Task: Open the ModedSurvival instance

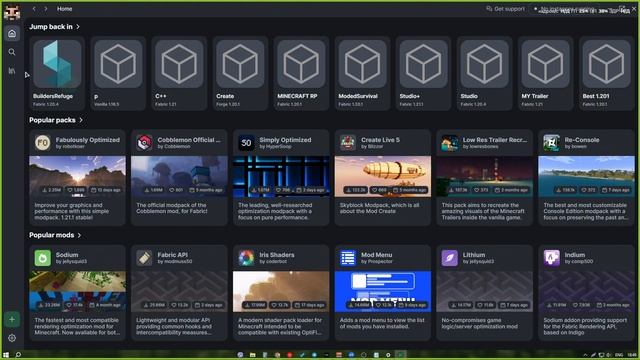Action: click(362, 73)
